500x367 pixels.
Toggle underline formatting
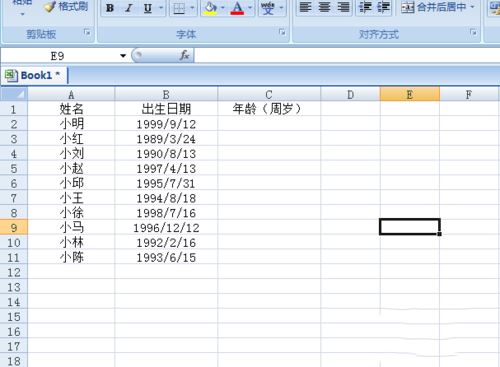(x=148, y=8)
